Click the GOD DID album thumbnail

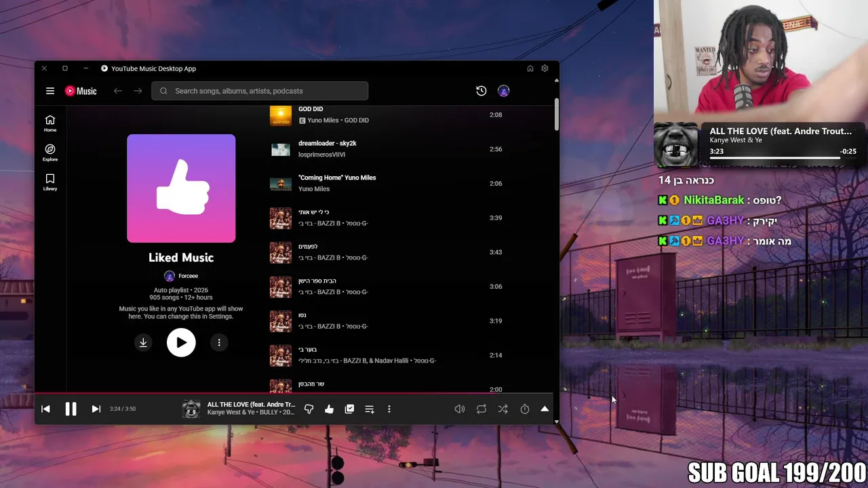[281, 115]
